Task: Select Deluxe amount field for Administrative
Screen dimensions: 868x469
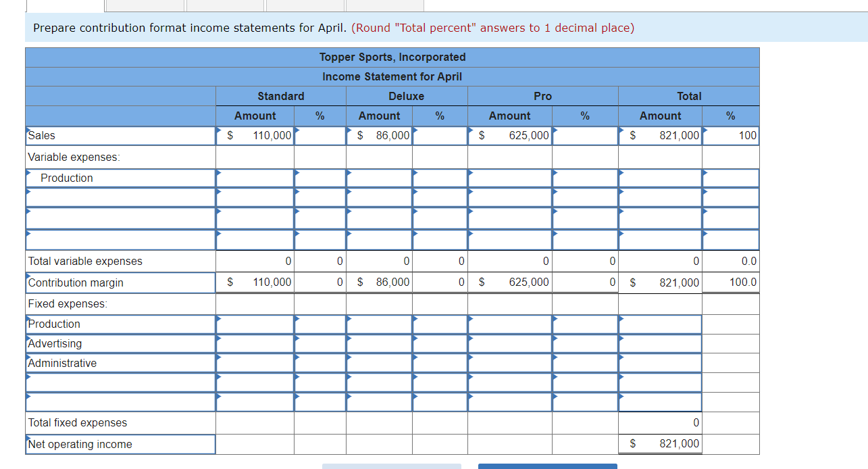Action: (380, 363)
